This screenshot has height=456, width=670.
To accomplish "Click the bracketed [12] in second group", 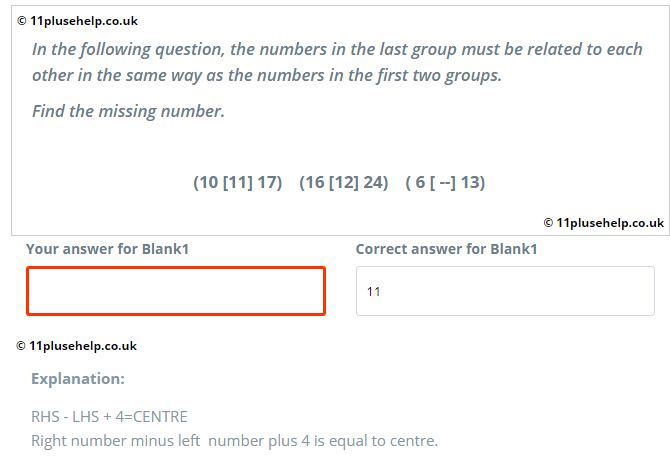I will click(x=344, y=182).
